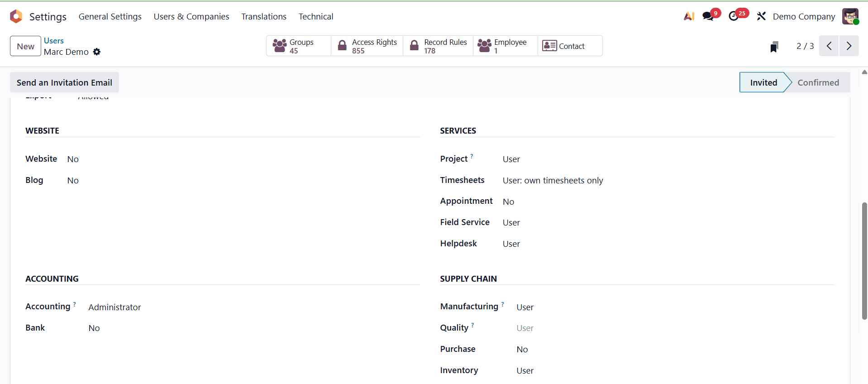This screenshot has height=384, width=868.
Task: Click Send an Invitation Email
Action: pyautogui.click(x=64, y=82)
